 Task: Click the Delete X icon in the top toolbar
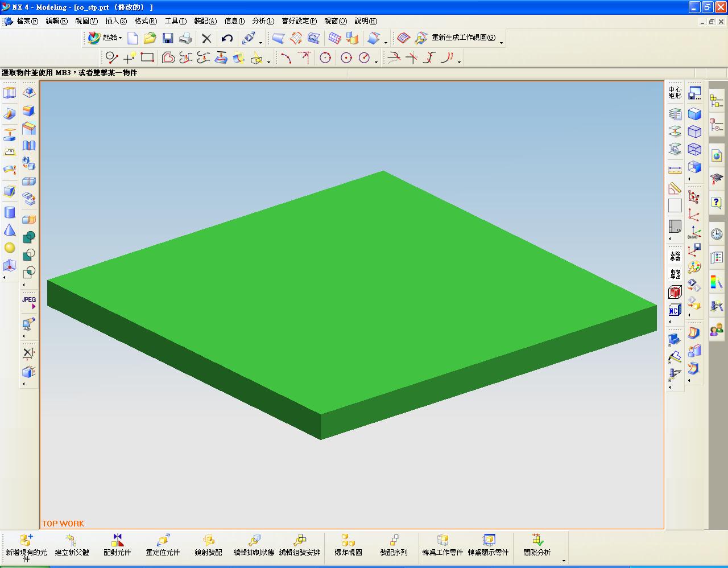(206, 38)
